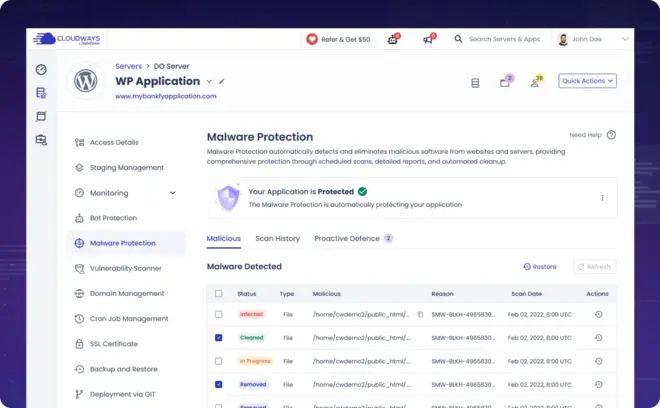
Task: Expand the WP Application name dropdown chevron
Action: pos(209,81)
